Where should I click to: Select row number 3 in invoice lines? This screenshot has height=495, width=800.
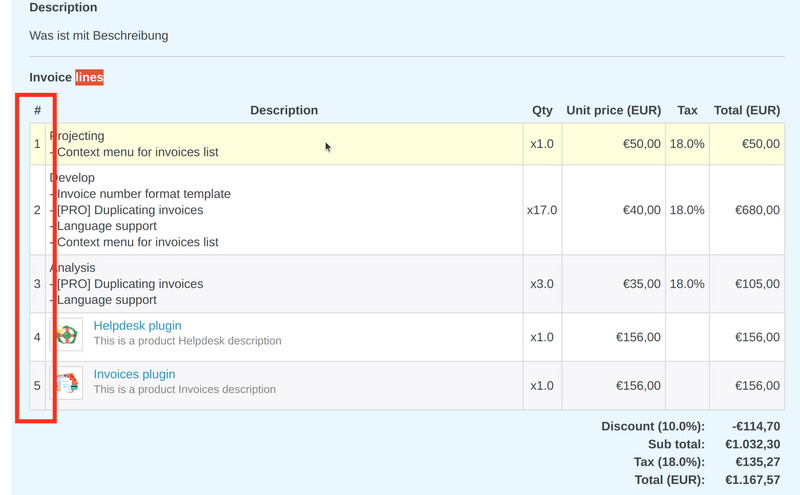tap(37, 284)
